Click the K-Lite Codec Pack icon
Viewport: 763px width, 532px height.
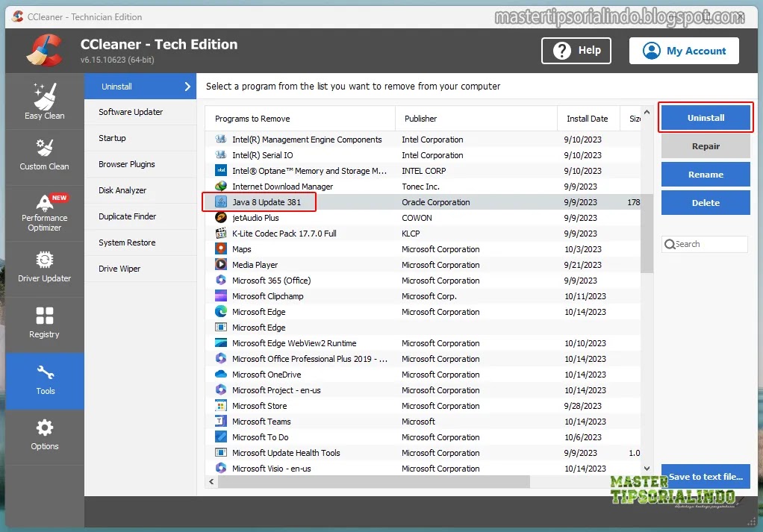(x=221, y=233)
